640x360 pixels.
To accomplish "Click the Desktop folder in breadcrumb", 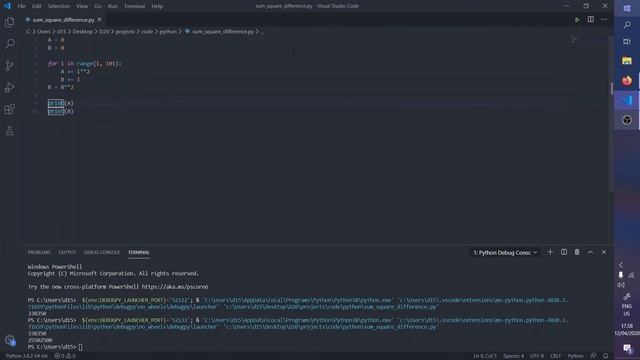I will coord(82,31).
